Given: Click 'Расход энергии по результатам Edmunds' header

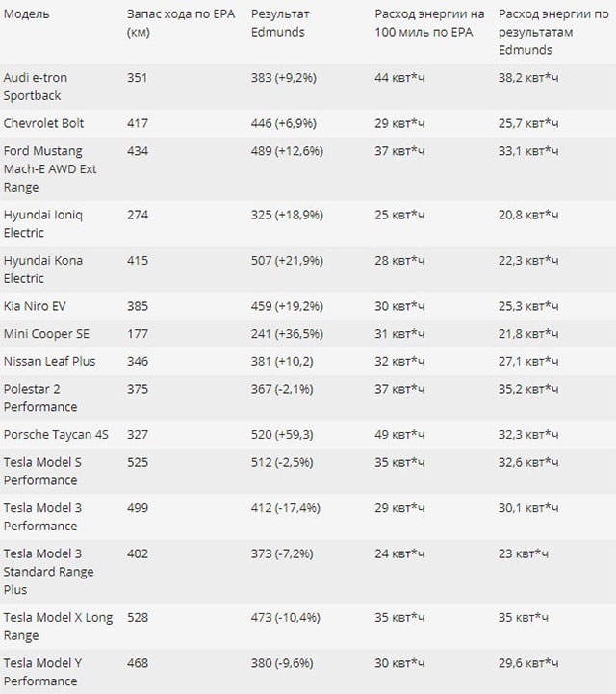Looking at the screenshot, I should click(x=546, y=31).
